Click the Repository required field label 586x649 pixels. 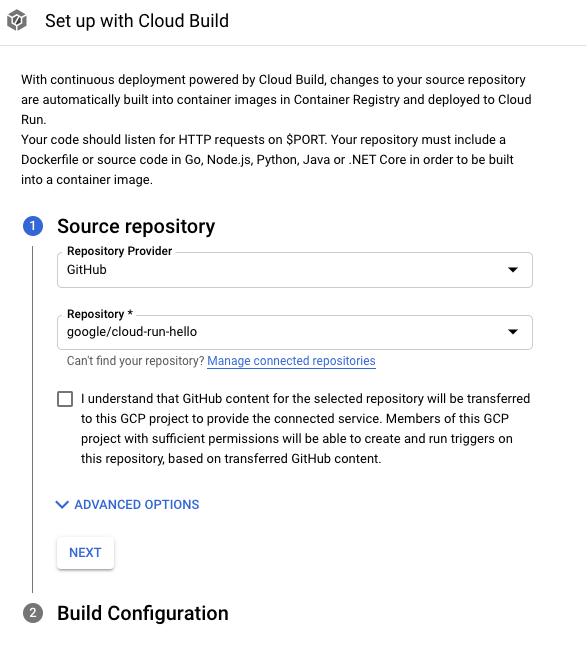pos(100,314)
